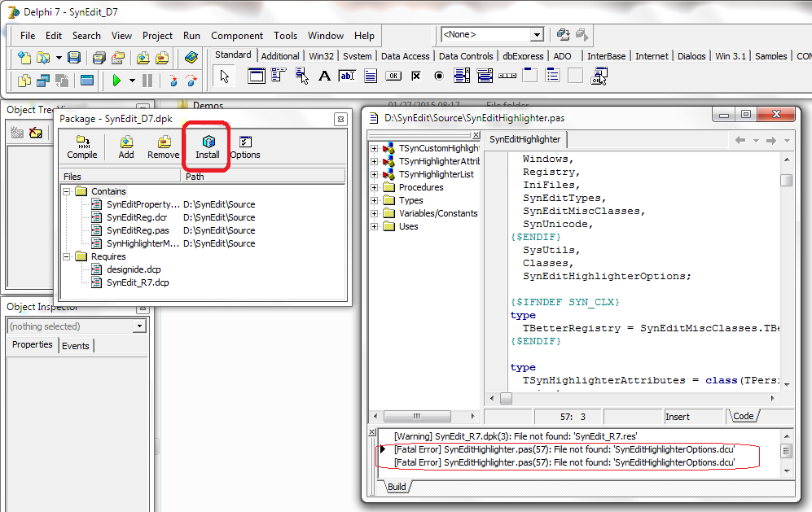Click the green Run arrow icon
The height and width of the screenshot is (512, 812).
(116, 81)
